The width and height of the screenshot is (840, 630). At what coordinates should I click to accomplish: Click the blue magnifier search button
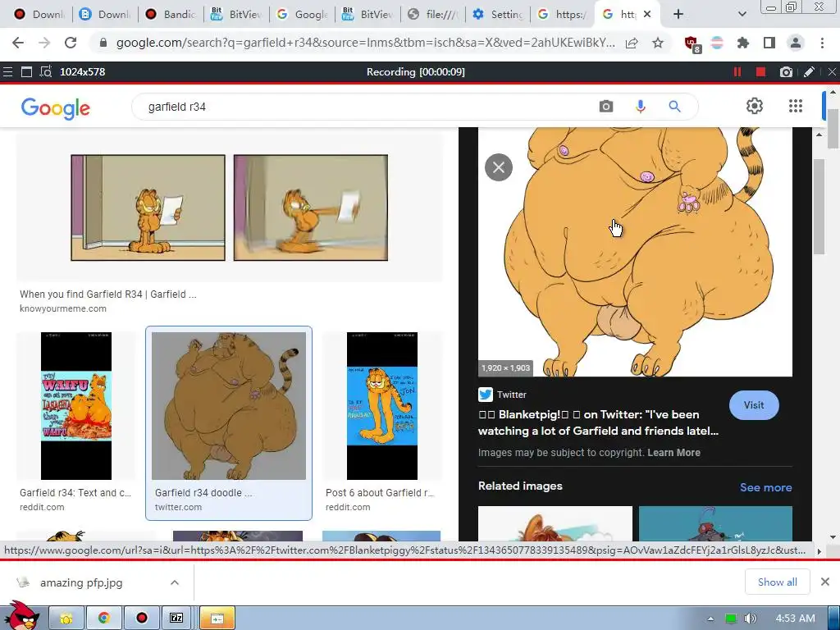674,107
